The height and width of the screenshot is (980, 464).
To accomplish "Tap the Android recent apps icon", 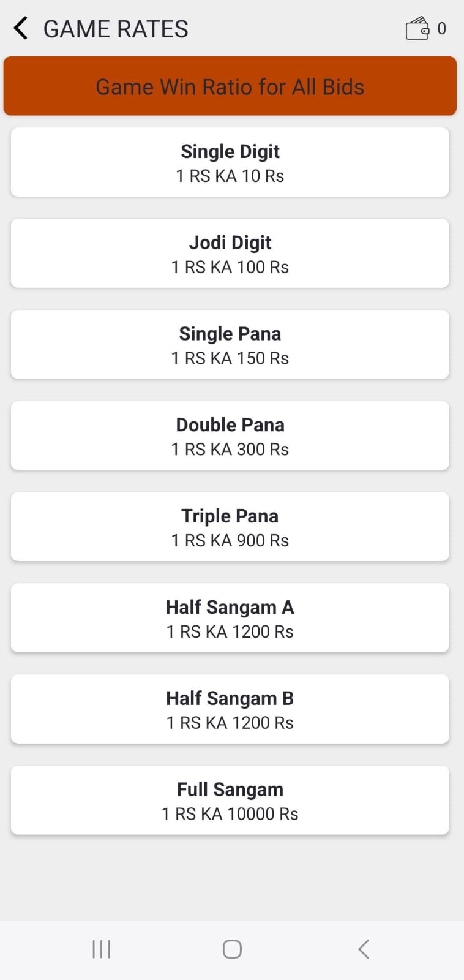I will pos(101,949).
